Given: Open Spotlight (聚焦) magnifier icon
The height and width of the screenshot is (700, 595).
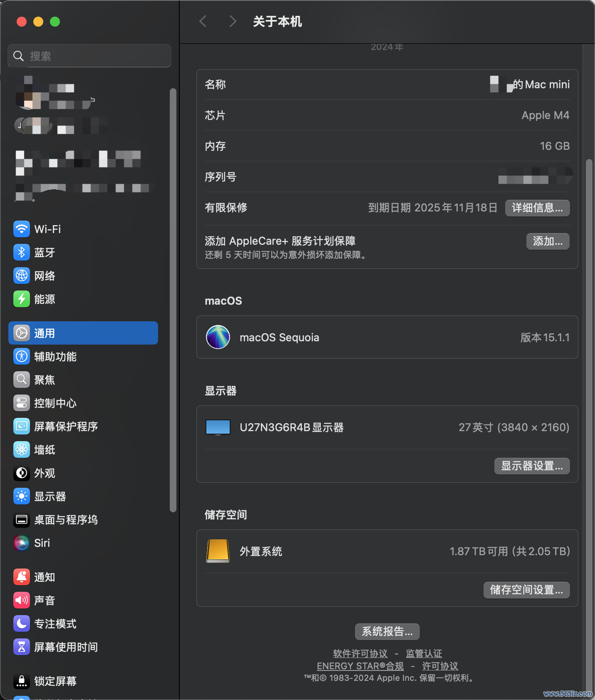Looking at the screenshot, I should [22, 380].
